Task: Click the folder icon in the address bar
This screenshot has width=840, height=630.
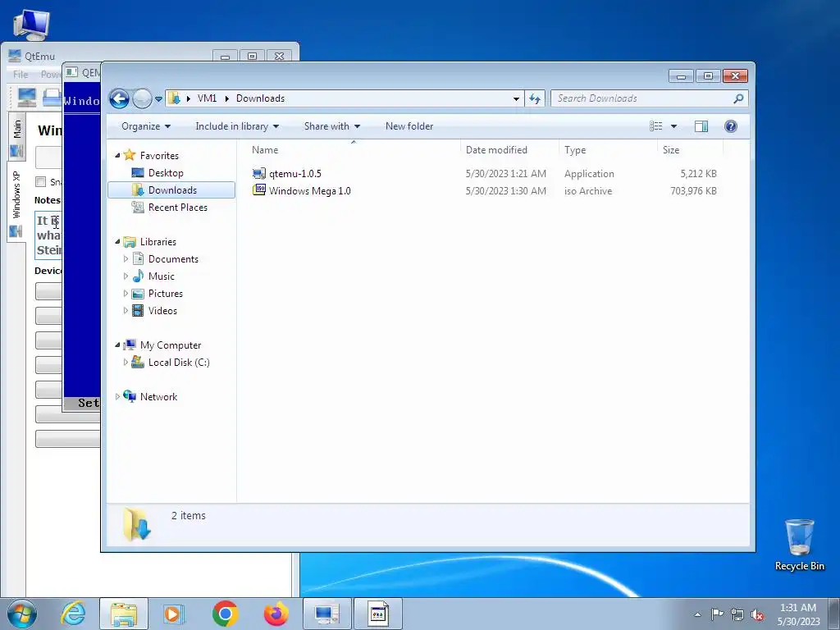Action: 174,98
